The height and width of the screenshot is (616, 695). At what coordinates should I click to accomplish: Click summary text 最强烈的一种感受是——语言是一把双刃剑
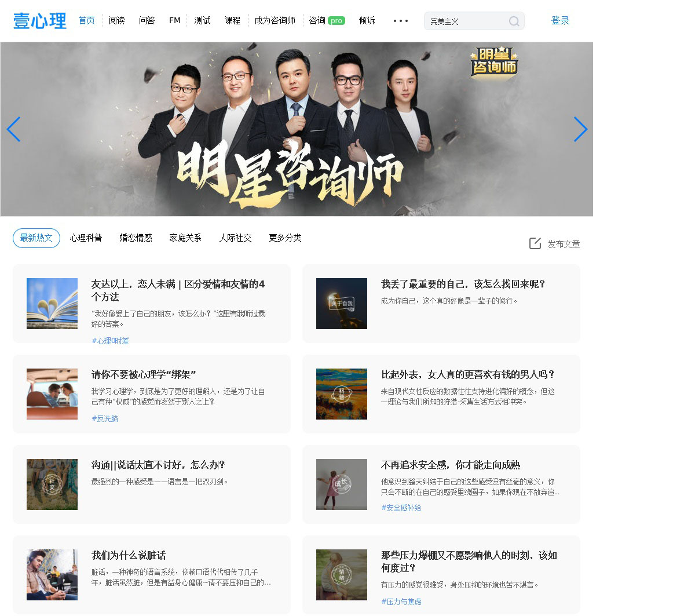coord(160,482)
